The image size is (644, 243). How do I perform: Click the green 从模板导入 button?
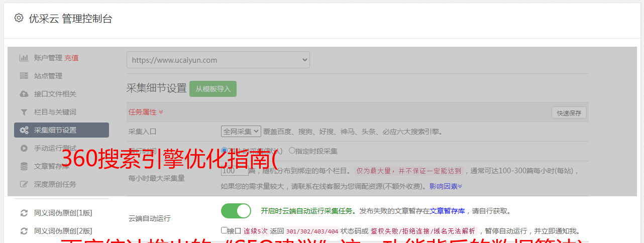pyautogui.click(x=213, y=89)
